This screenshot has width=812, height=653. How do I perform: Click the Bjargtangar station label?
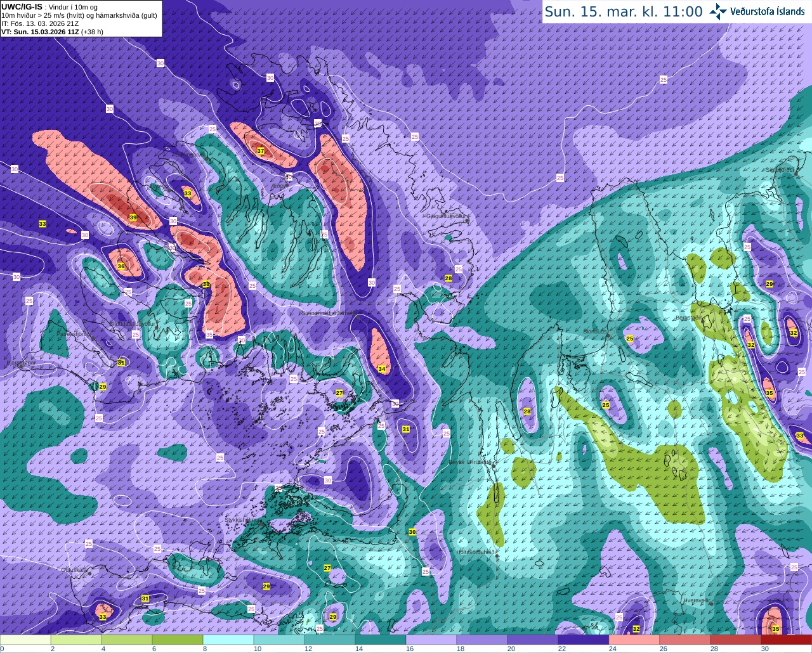[20, 363]
